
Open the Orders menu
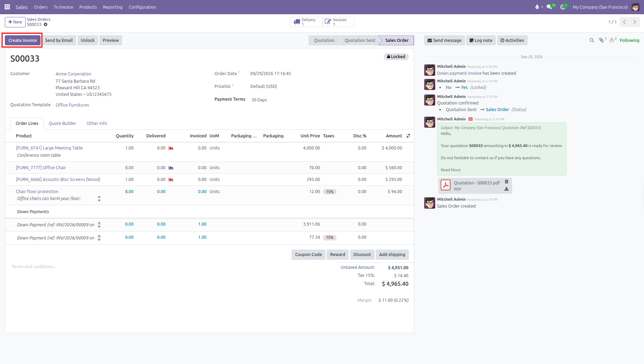coord(41,7)
